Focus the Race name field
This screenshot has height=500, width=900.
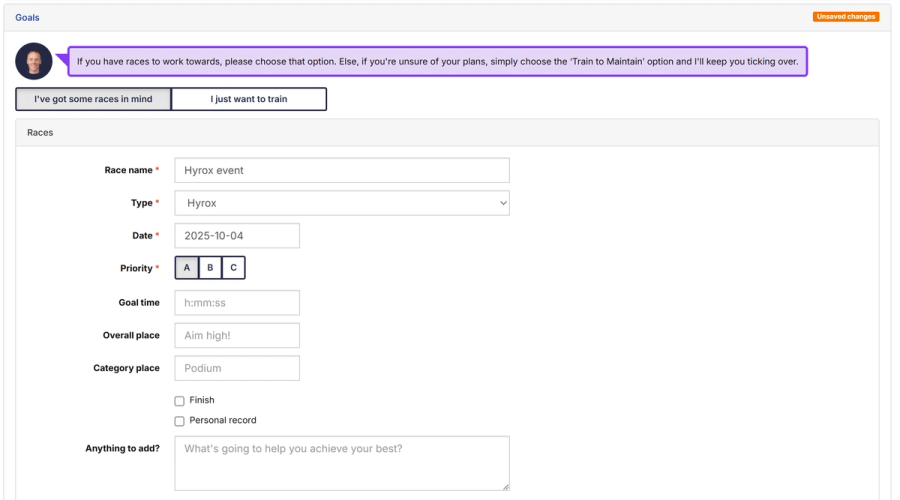pos(342,170)
